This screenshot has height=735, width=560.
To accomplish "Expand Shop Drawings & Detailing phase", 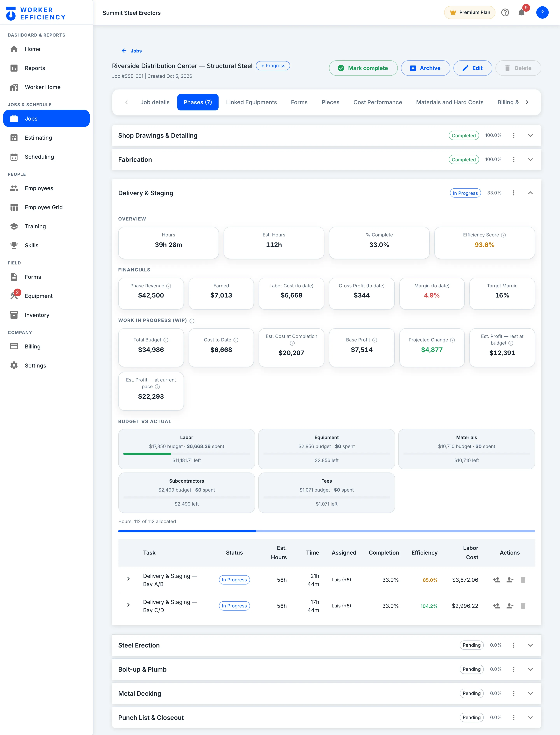I will pos(530,135).
